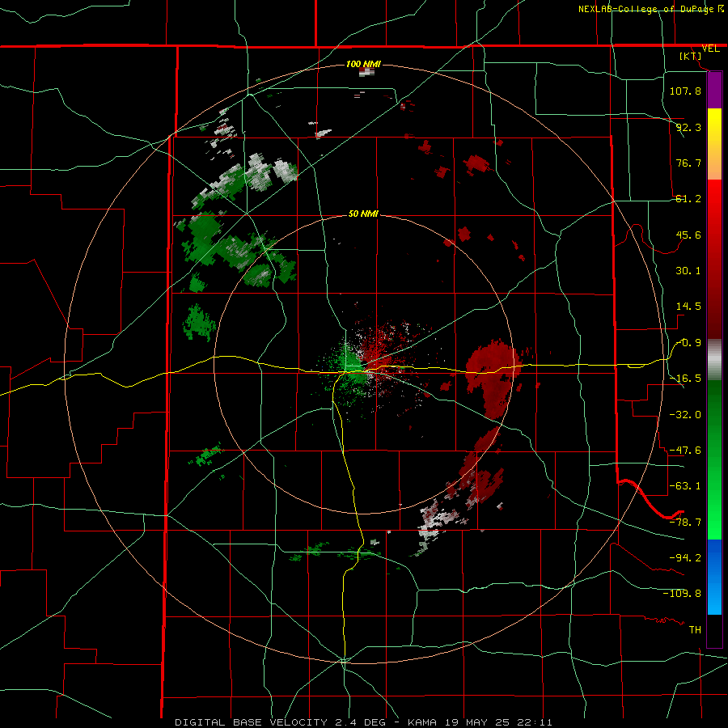The height and width of the screenshot is (728, 728).
Task: Click the 50 NMI range ring label
Action: (x=363, y=214)
